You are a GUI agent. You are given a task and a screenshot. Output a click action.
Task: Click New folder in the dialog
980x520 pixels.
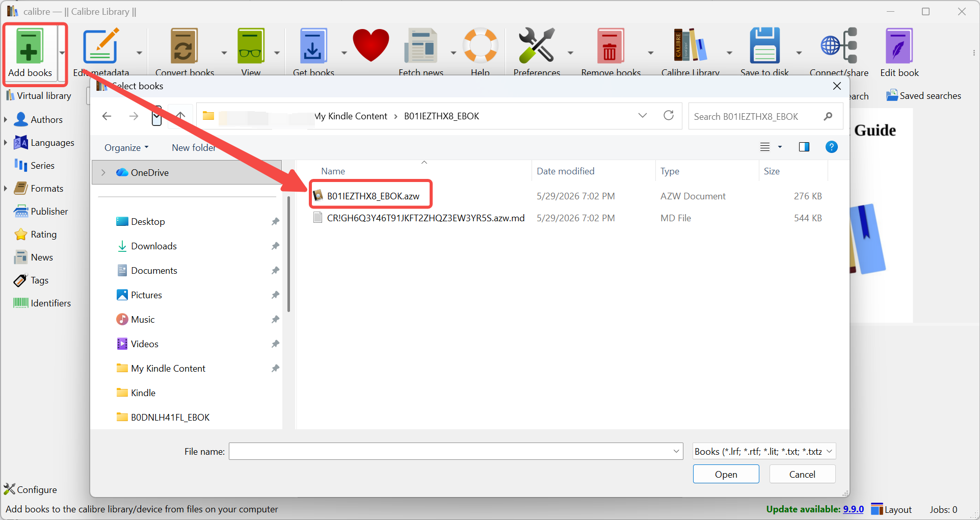coord(194,147)
